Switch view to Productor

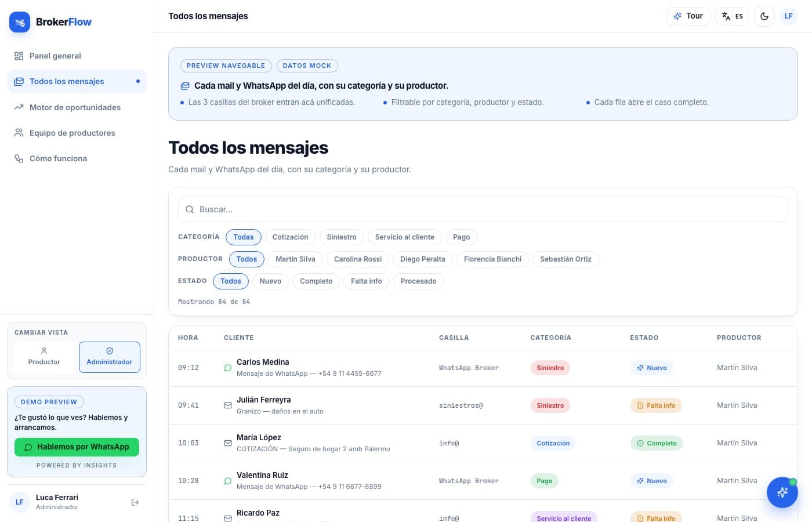pyautogui.click(x=44, y=357)
